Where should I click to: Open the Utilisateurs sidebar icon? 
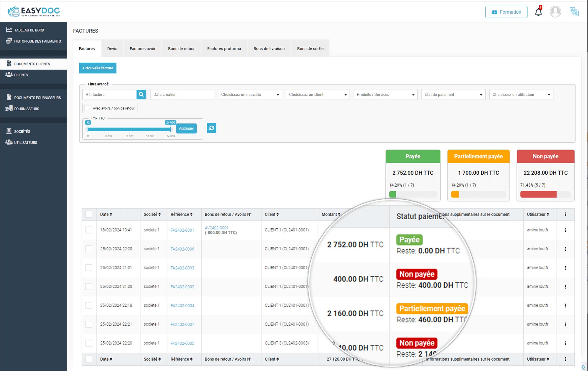(x=9, y=142)
